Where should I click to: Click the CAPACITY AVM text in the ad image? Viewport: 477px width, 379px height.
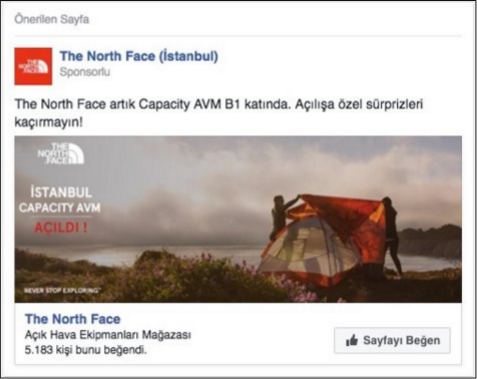[60, 208]
